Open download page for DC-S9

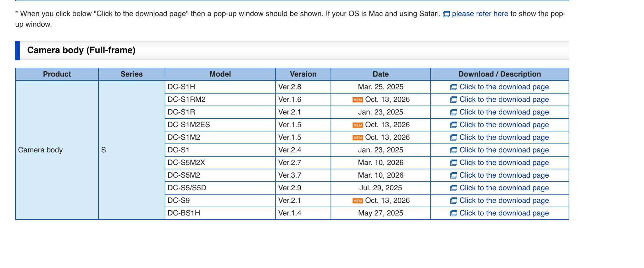504,200
